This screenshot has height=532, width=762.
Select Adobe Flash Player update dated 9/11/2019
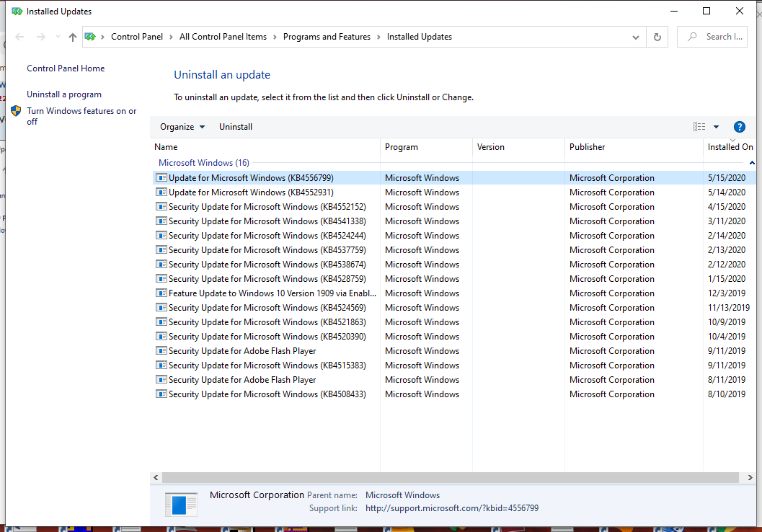coord(454,351)
